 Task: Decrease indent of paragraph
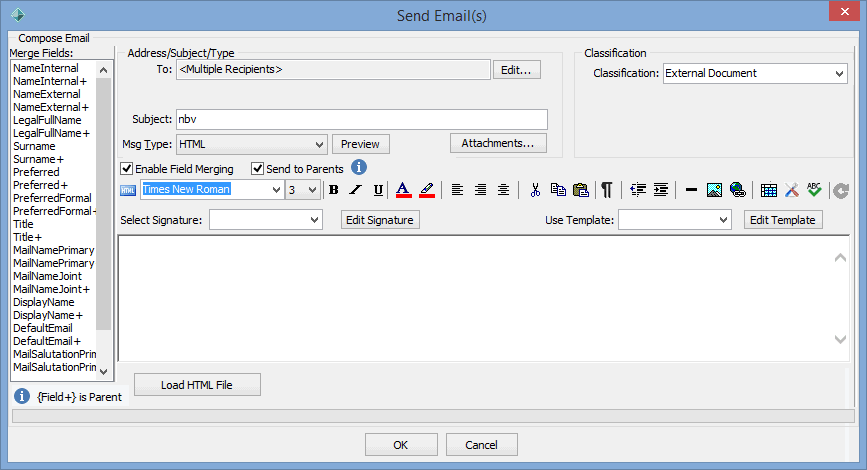coord(638,190)
